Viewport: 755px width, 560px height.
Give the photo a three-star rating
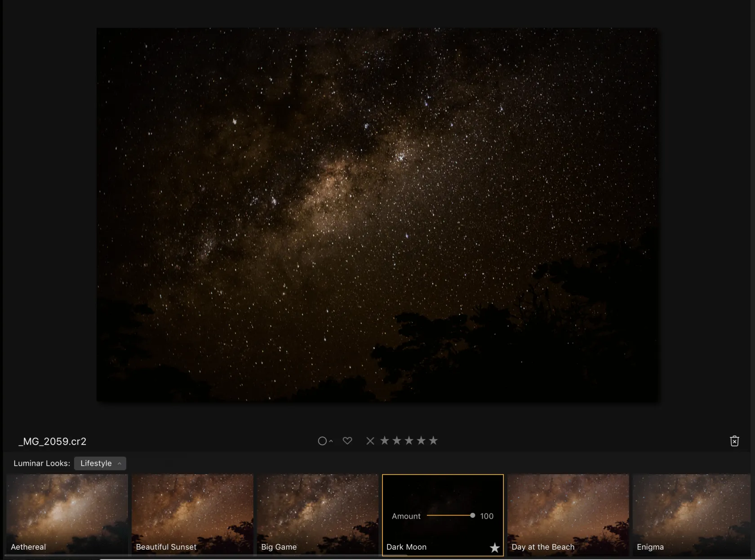[x=409, y=441]
